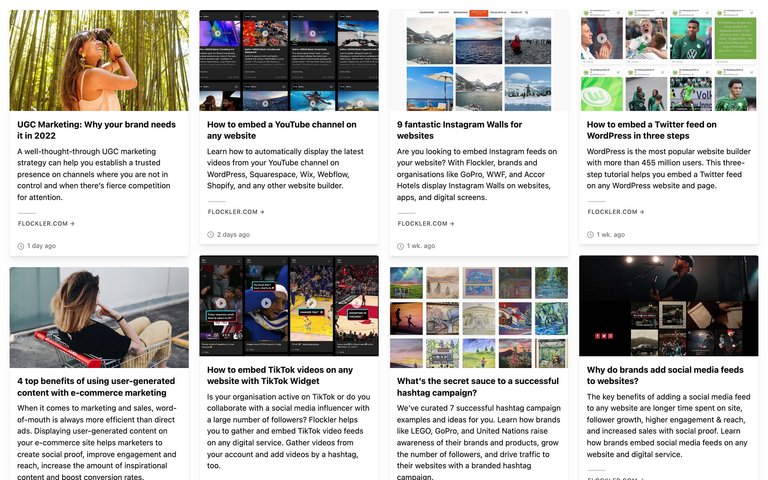Screen dimensions: 768x480
Task: Click FLOCKLER.COM link under Instagram Walls card
Action: (426, 223)
